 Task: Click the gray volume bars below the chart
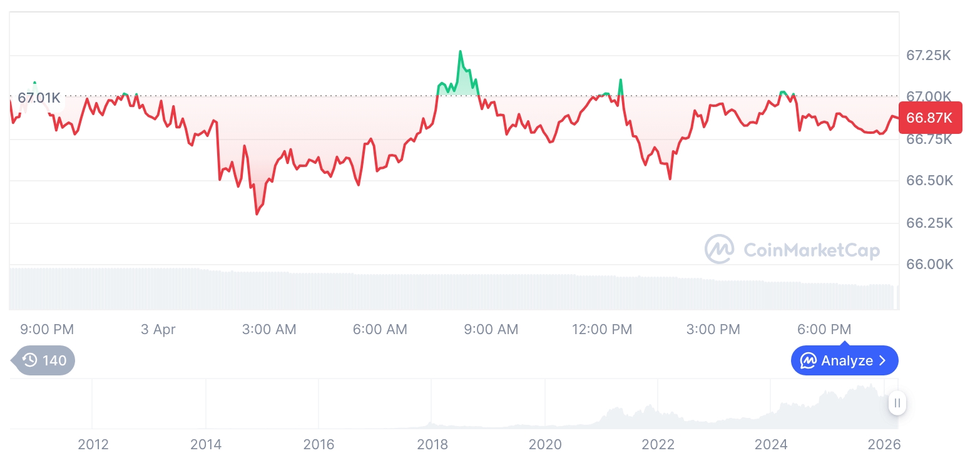(438, 291)
